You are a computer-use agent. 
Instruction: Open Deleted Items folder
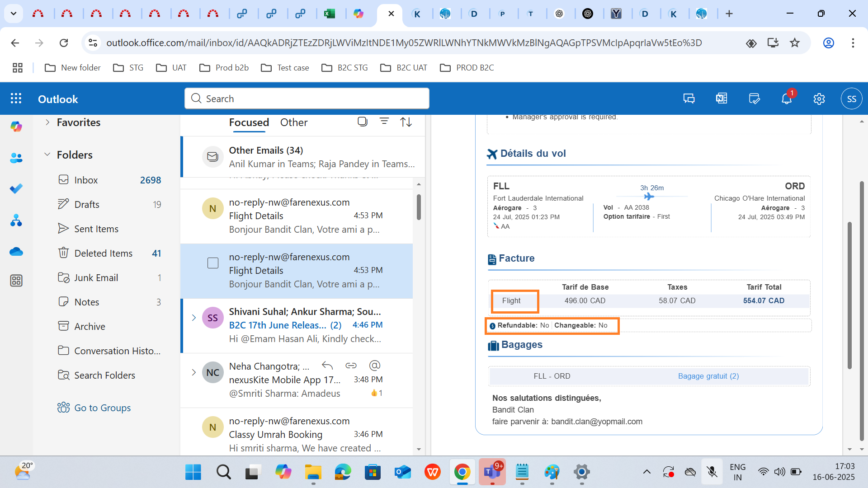[108, 253]
